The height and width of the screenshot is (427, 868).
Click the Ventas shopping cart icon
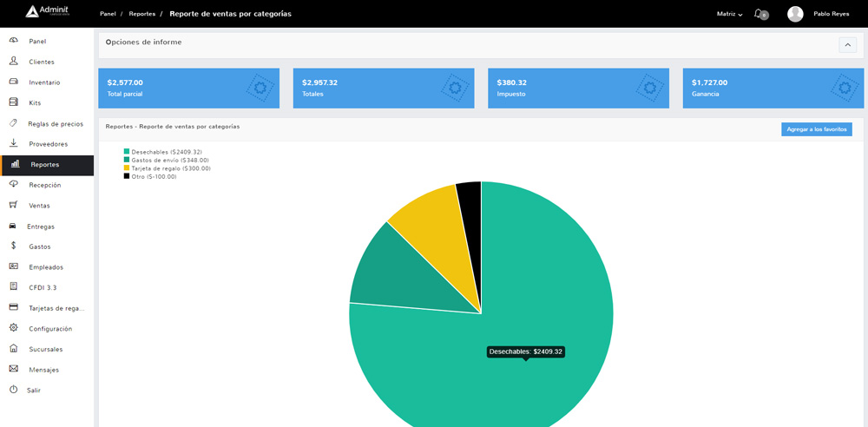[x=13, y=205]
